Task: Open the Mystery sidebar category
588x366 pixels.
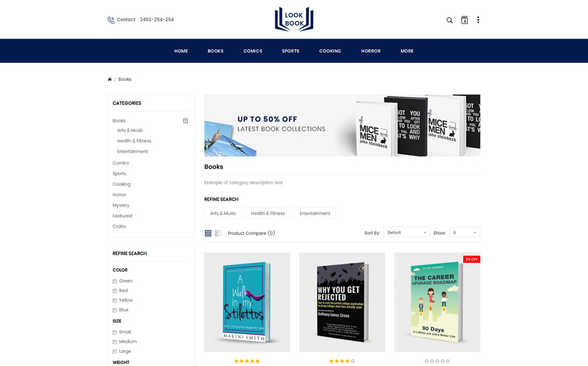Action: 121,206
